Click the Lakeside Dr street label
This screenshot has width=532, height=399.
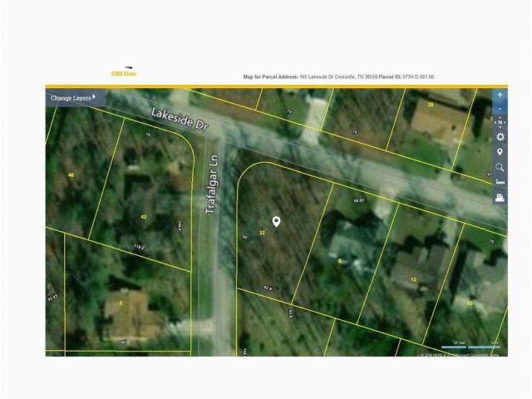[178, 118]
